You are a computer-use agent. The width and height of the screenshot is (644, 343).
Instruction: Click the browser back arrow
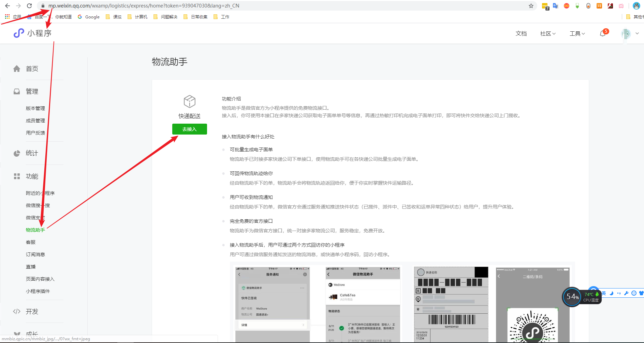(x=8, y=6)
